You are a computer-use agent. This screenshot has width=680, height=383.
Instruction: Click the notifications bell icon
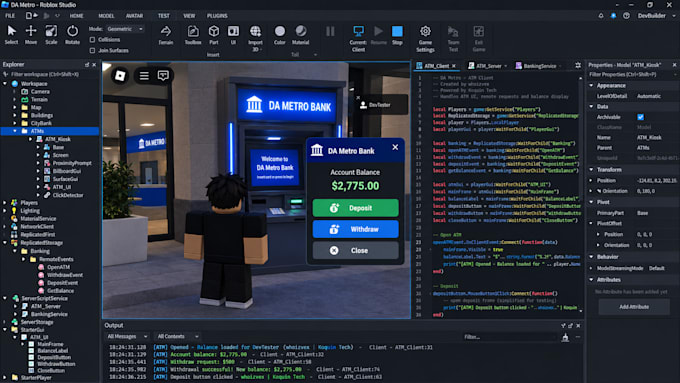pos(601,16)
